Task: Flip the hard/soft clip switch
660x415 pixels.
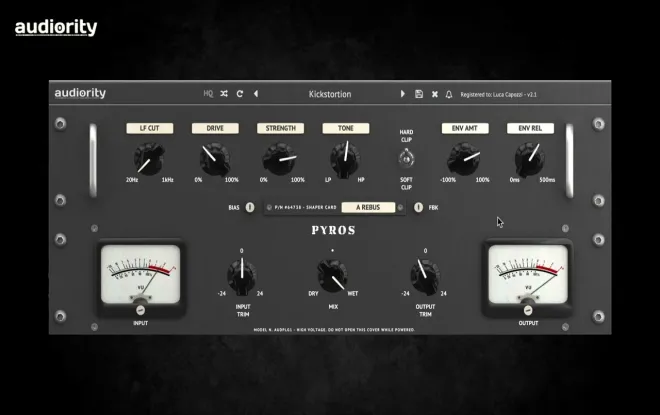Action: (x=406, y=159)
